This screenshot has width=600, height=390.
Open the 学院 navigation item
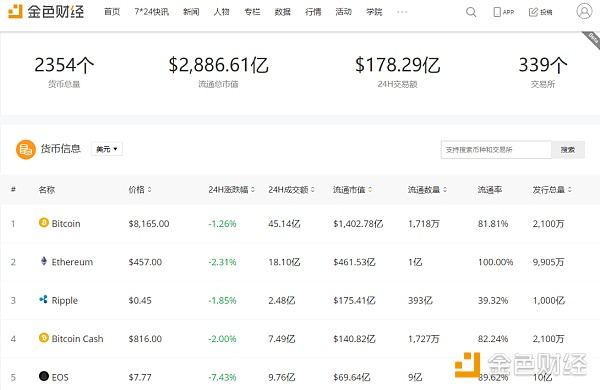coord(374,12)
